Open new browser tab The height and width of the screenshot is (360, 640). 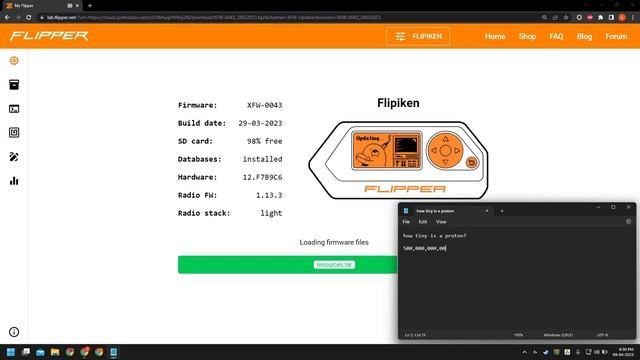point(90,6)
